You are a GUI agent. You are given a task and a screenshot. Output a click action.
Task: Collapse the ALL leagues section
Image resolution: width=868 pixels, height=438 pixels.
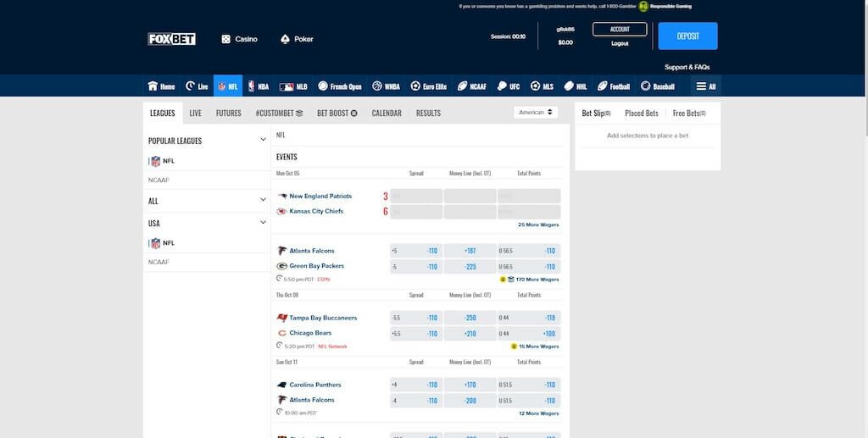tap(263, 200)
